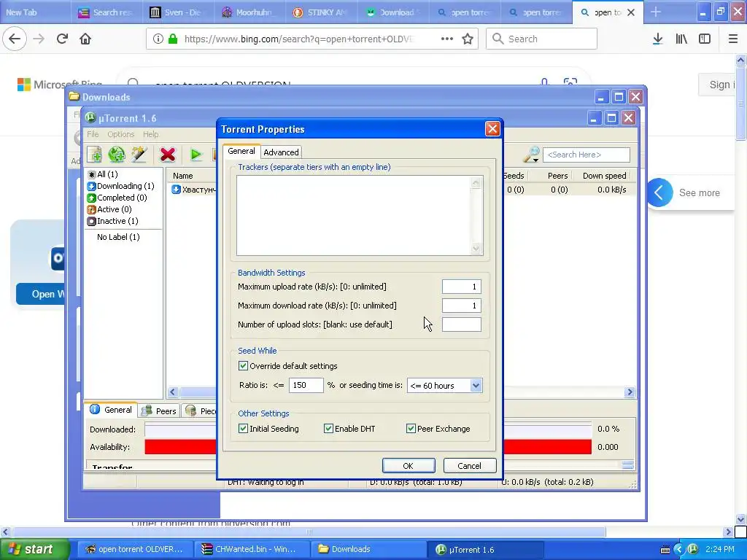Toggle Enable DHT checkbox

[x=328, y=429]
